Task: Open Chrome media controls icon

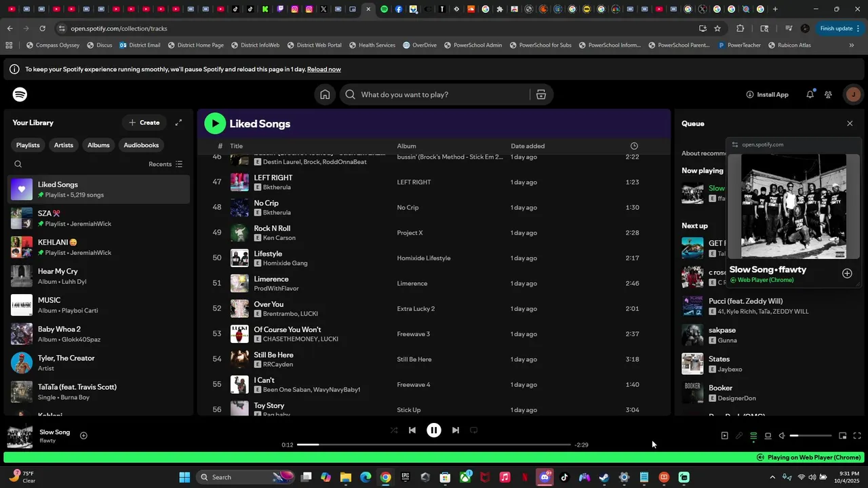Action: (x=789, y=28)
